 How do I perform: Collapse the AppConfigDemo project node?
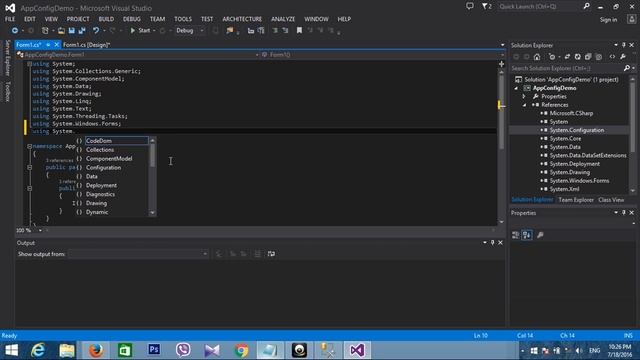click(x=516, y=89)
